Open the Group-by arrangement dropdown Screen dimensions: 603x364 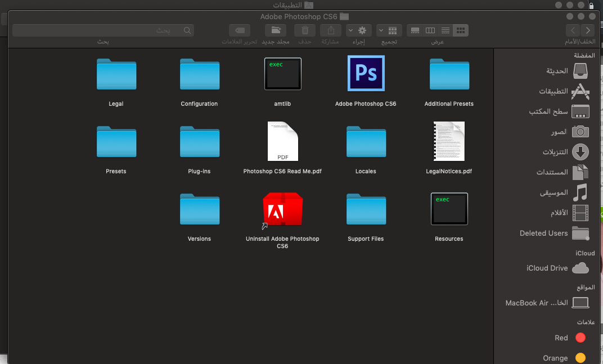389,30
